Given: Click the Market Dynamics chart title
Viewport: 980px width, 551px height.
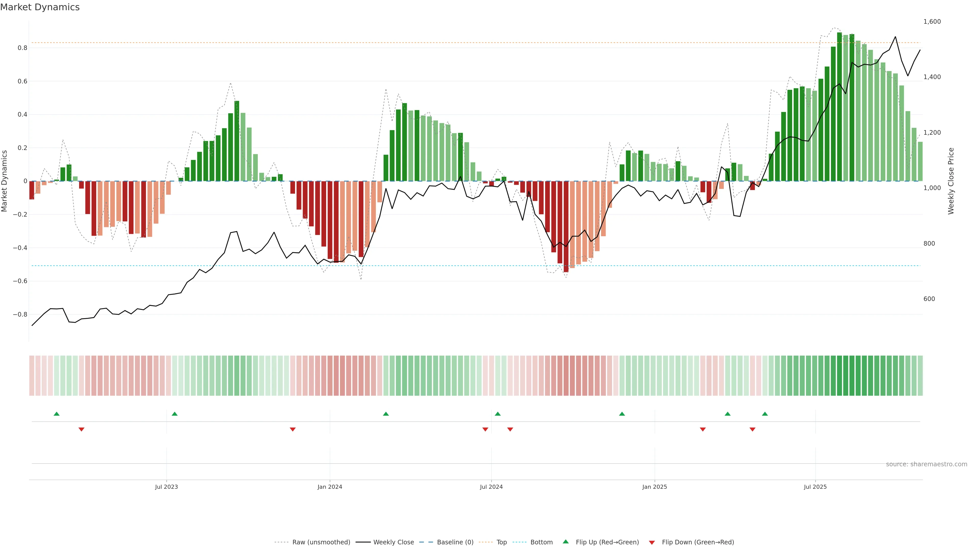Looking at the screenshot, I should coord(40,7).
